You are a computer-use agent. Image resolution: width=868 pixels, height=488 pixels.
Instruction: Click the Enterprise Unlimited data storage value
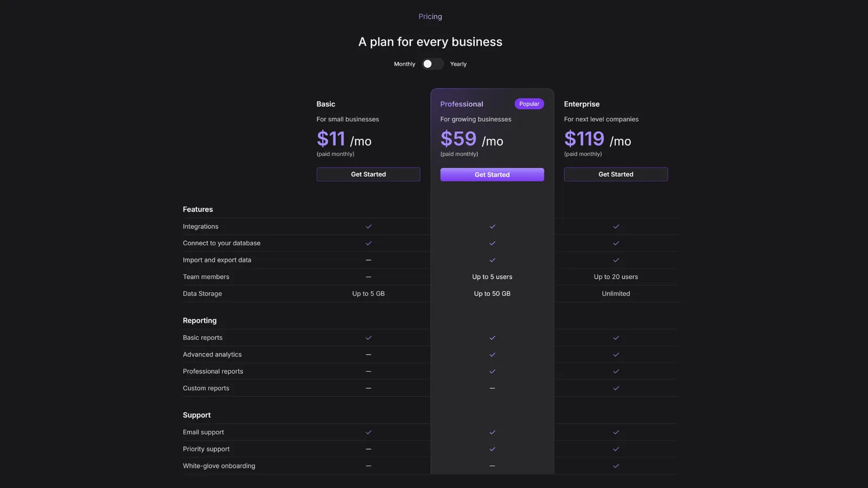tap(616, 293)
